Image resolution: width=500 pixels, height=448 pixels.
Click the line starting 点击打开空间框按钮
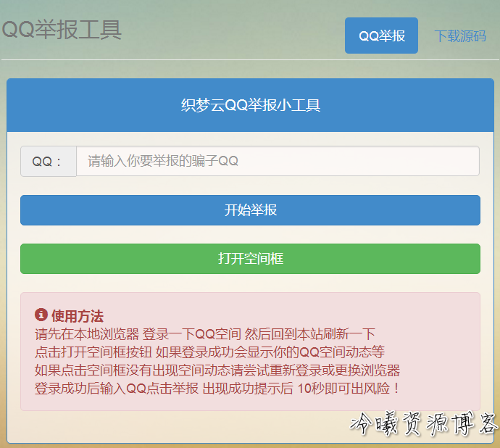click(x=209, y=352)
